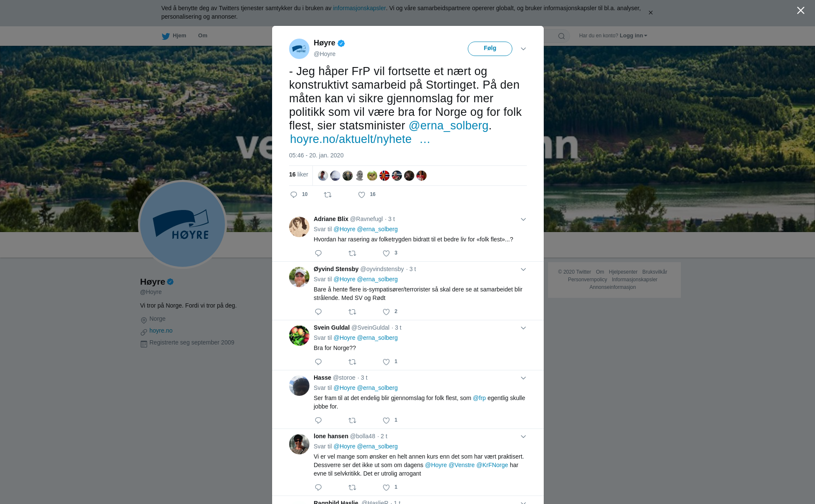Reply to the main Høyre tweet
Image resolution: width=815 pixels, height=504 pixels.
pyautogui.click(x=294, y=195)
